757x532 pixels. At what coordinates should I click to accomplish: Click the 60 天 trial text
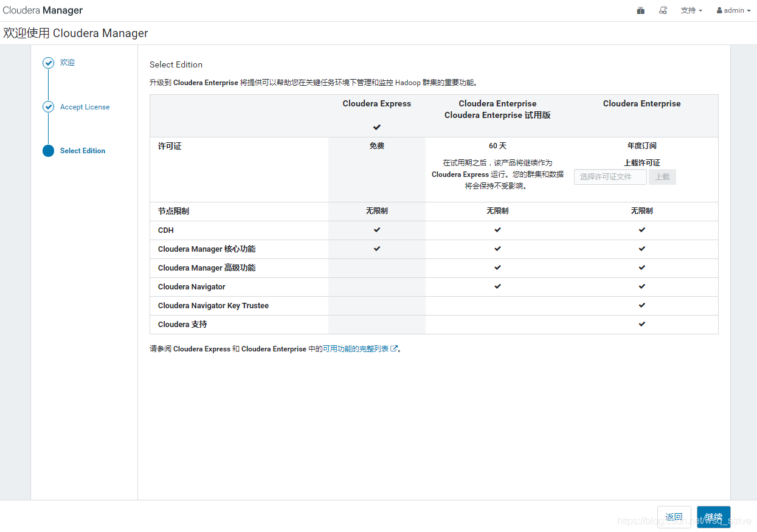point(497,146)
